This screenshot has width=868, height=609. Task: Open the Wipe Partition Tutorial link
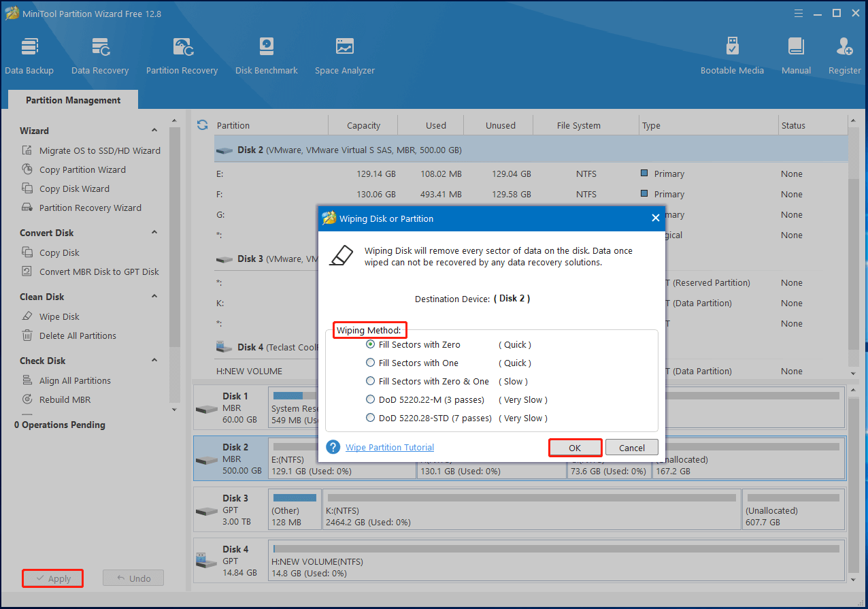[x=390, y=447]
